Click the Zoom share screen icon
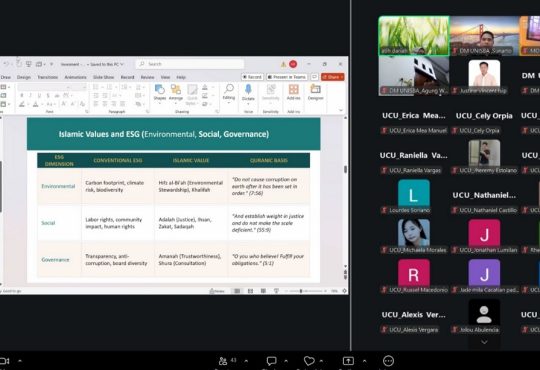Viewport: 540px width, 370px height. 348,361
